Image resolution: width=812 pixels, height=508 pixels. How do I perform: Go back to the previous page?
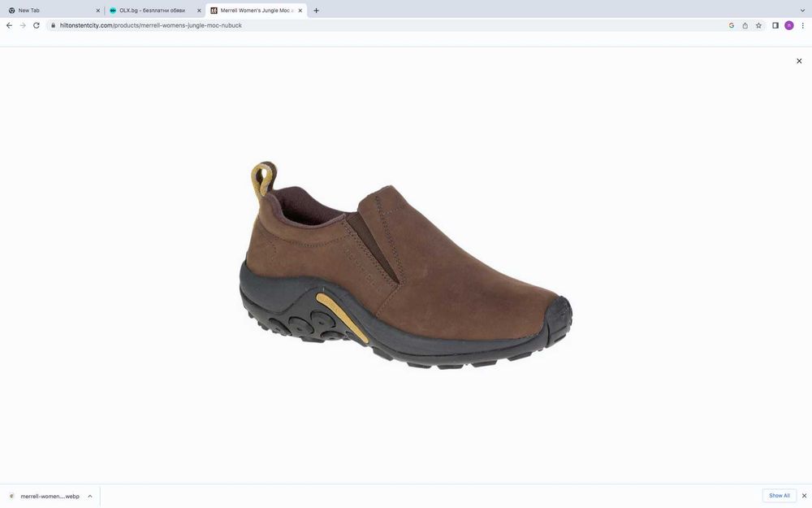9,25
